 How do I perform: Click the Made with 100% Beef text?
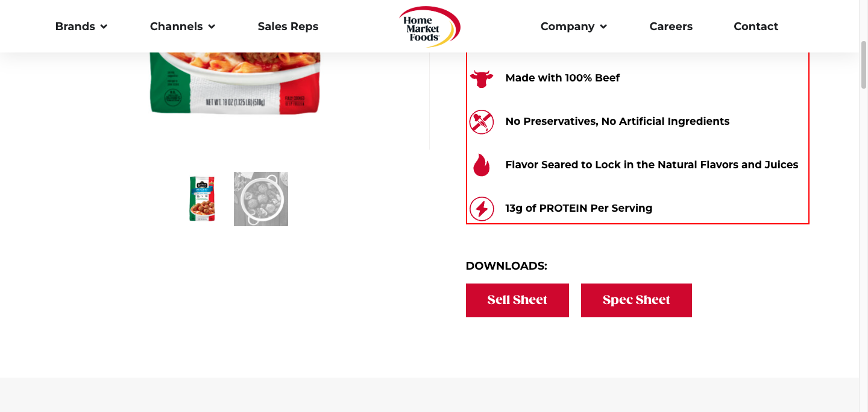pos(562,78)
